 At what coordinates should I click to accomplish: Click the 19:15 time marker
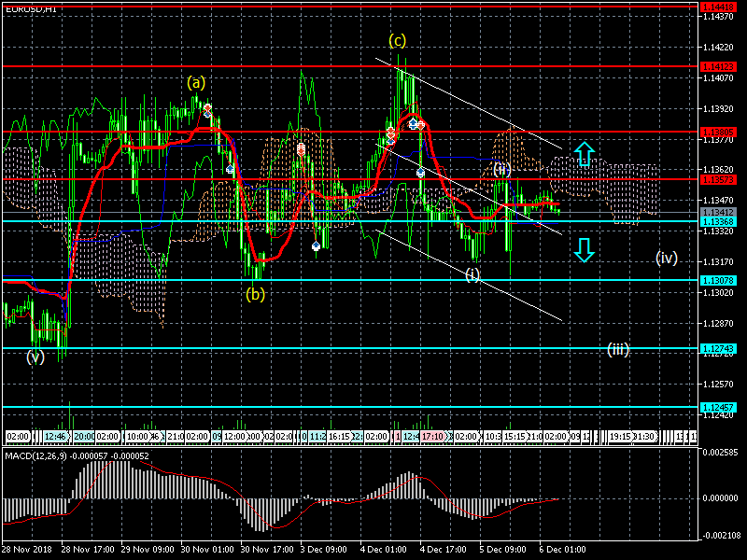[620, 436]
